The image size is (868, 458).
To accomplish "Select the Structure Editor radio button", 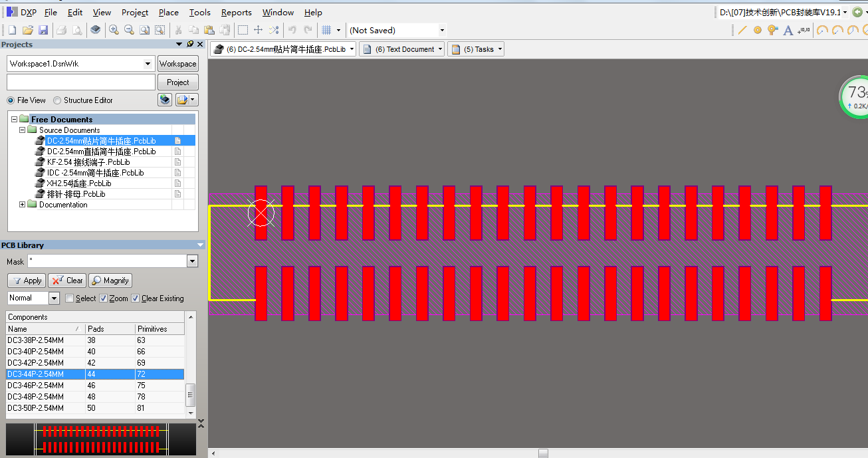I will [57, 100].
